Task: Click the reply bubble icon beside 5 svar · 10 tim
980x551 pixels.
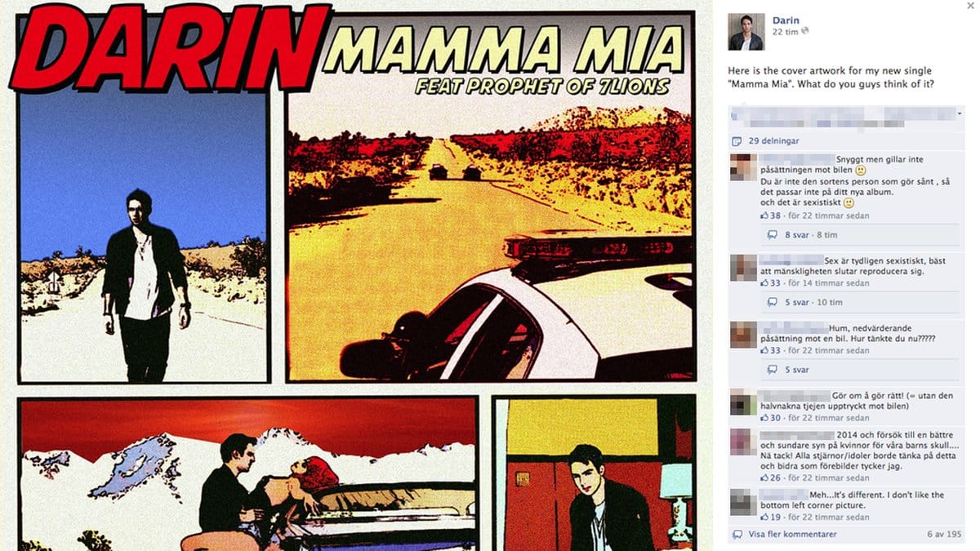Action: (773, 302)
